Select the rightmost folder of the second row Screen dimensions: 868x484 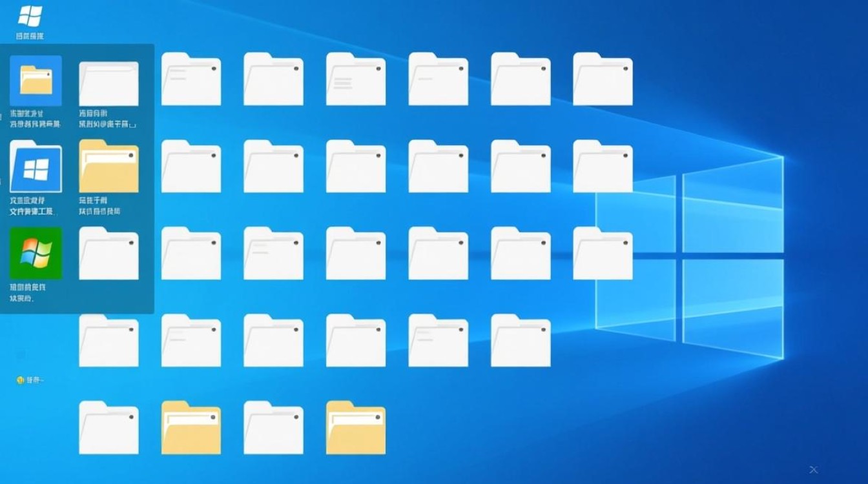602,166
